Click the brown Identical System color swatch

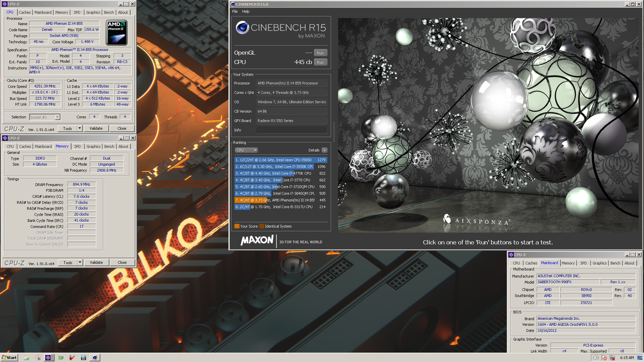tap(262, 226)
